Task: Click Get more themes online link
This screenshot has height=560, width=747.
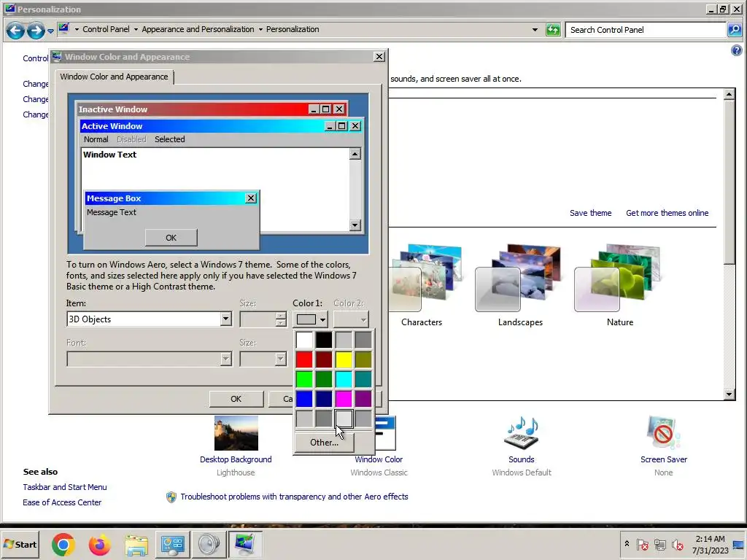Action: coord(667,214)
